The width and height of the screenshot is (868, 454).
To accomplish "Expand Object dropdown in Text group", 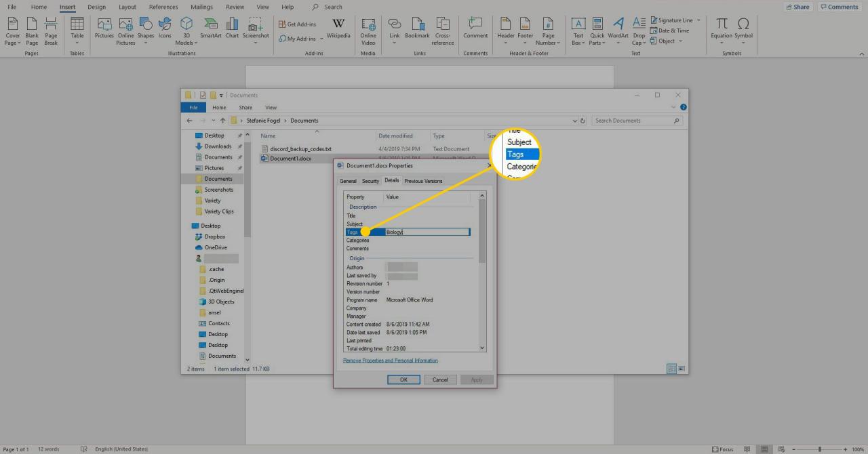I will 680,41.
